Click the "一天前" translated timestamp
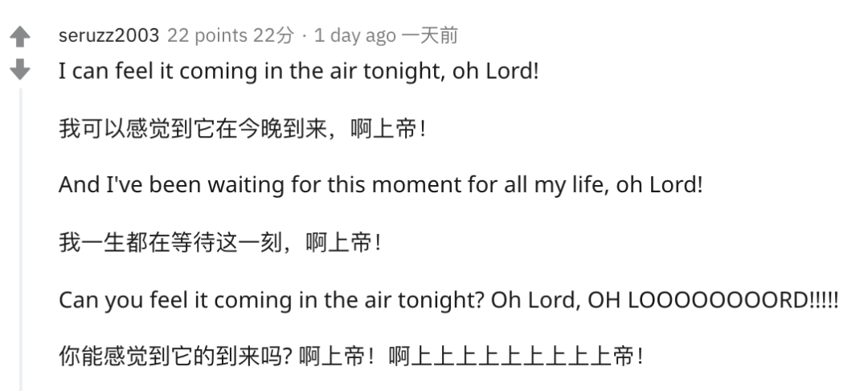Image resolution: width=868 pixels, height=391 pixels. (x=429, y=36)
